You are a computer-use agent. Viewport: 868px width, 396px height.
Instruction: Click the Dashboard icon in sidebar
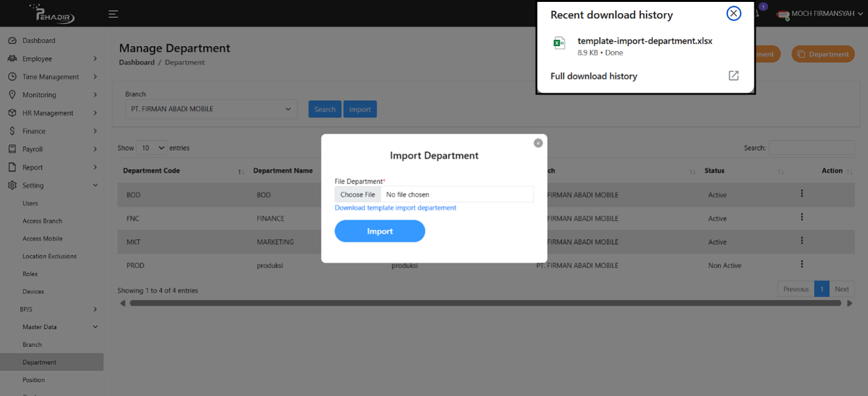(x=12, y=40)
